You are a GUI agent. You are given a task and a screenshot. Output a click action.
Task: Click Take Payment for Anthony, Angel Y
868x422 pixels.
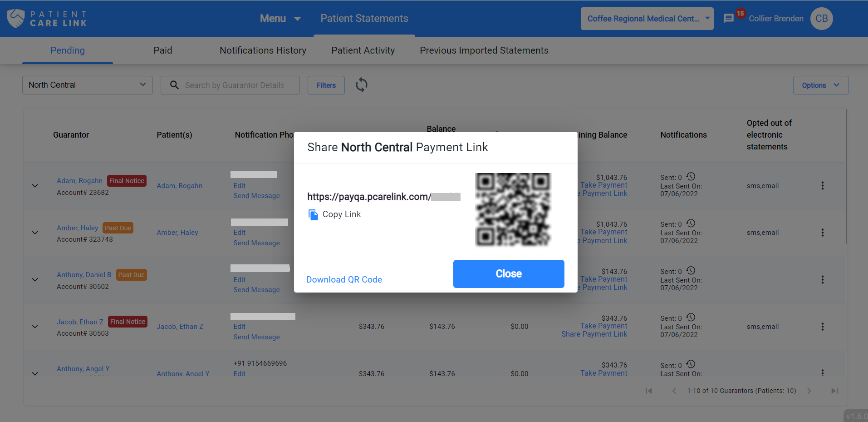[604, 373]
